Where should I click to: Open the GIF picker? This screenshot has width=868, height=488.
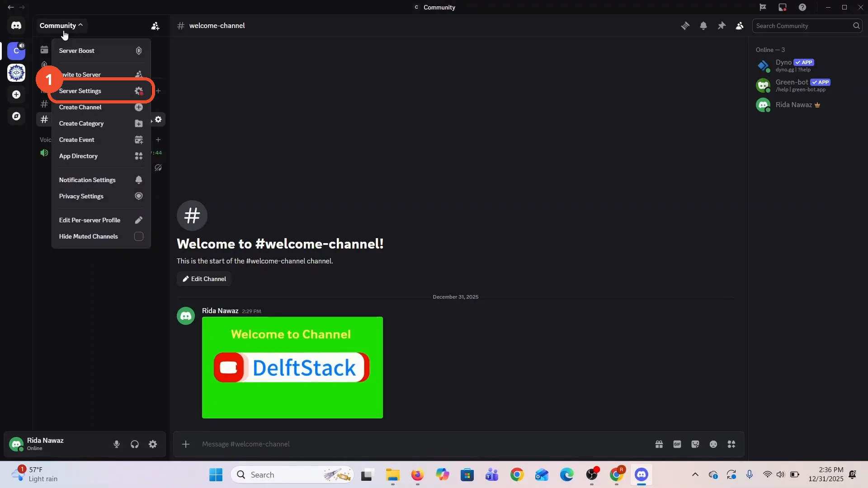(677, 444)
